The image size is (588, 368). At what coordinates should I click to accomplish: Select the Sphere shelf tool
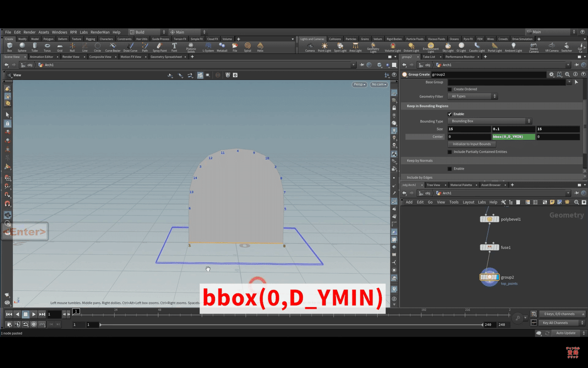pyautogui.click(x=22, y=47)
